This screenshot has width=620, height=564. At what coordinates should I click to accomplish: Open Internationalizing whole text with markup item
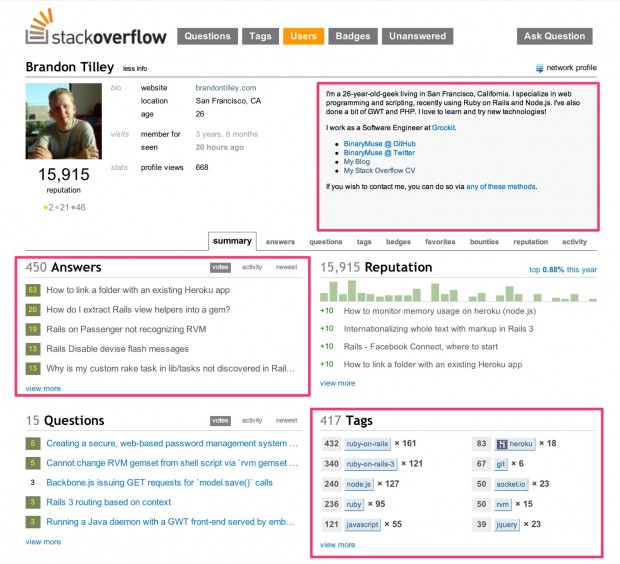pos(439,329)
